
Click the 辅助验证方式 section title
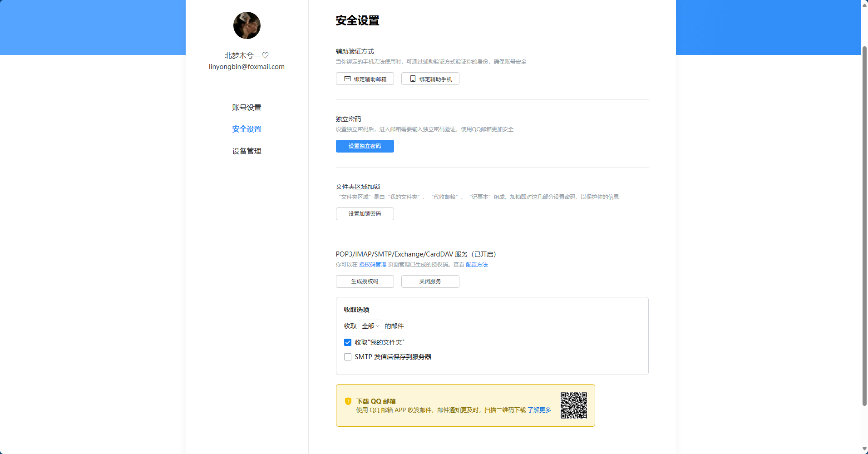pyautogui.click(x=355, y=51)
